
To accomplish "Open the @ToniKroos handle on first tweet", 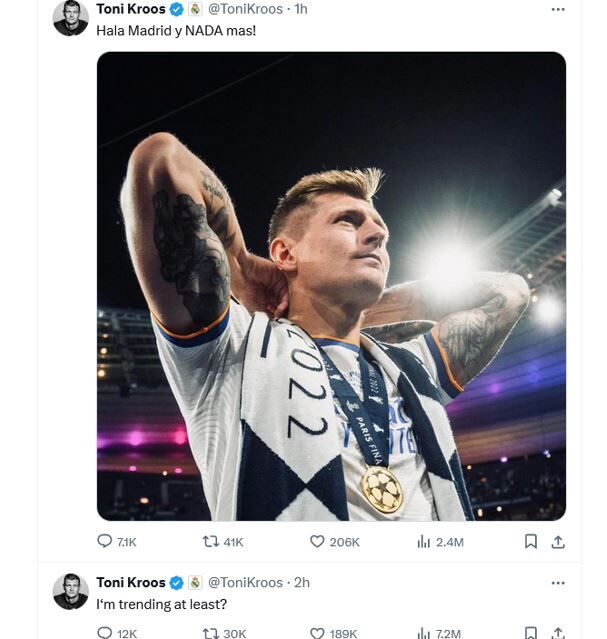I will [x=245, y=9].
